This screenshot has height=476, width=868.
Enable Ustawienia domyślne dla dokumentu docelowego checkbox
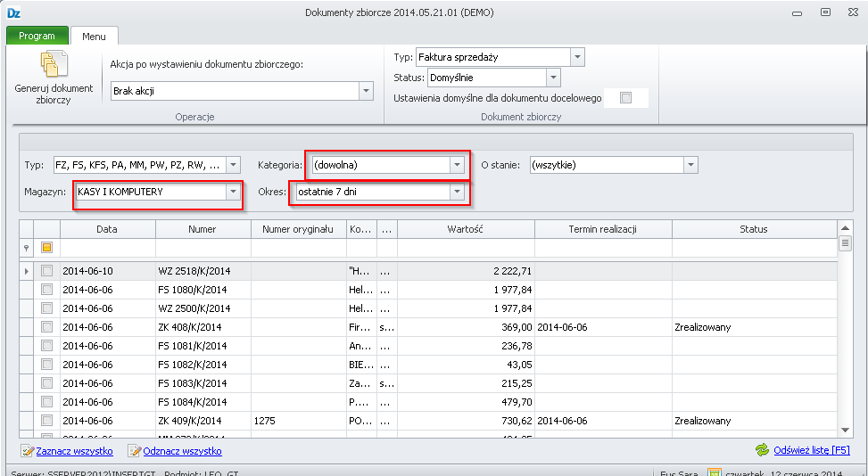click(625, 98)
